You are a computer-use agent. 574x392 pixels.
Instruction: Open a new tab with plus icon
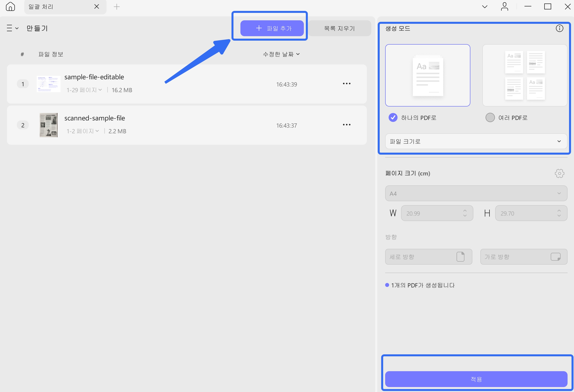[x=117, y=7]
